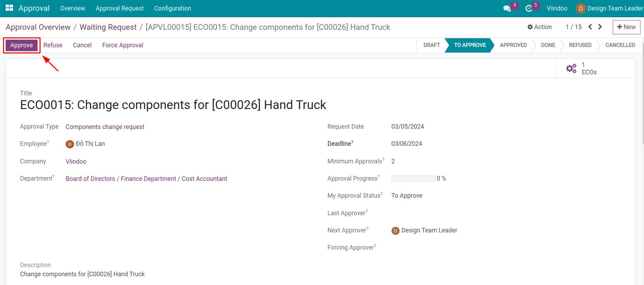
Task: Go back to Approval Overview breadcrumb
Action: tap(38, 27)
